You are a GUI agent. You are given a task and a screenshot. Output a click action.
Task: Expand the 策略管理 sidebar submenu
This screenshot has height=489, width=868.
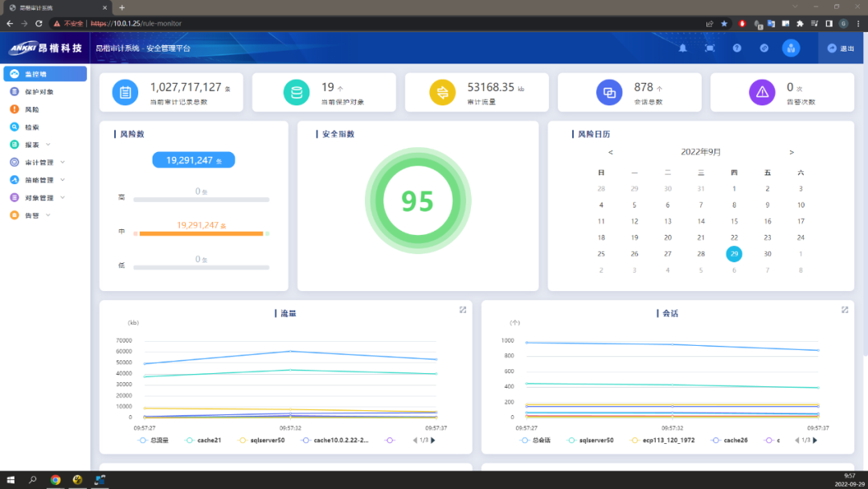click(x=45, y=180)
